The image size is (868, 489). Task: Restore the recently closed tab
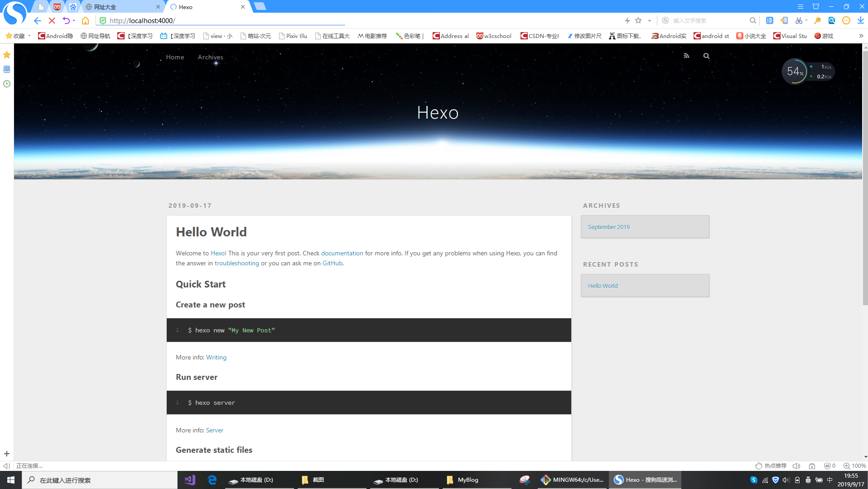(66, 20)
